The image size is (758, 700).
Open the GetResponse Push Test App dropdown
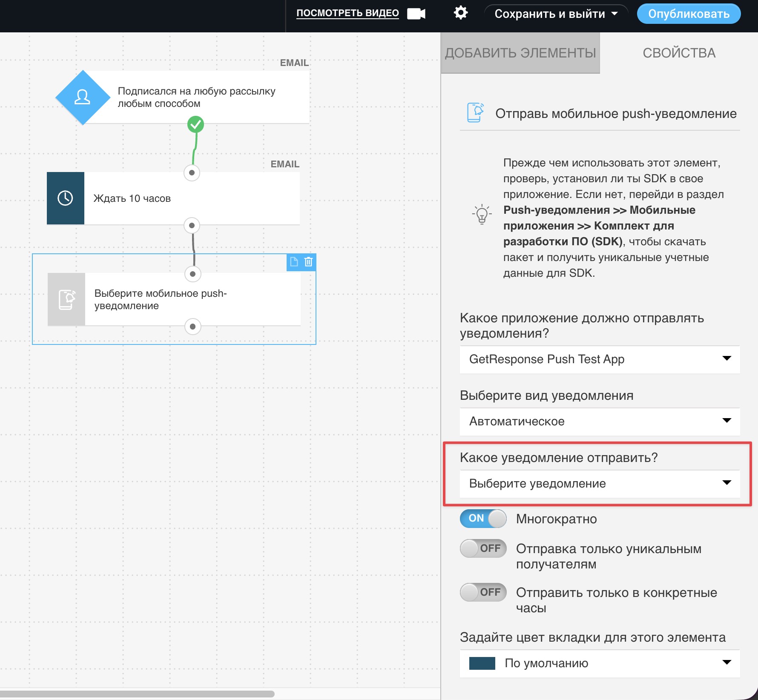pos(600,359)
